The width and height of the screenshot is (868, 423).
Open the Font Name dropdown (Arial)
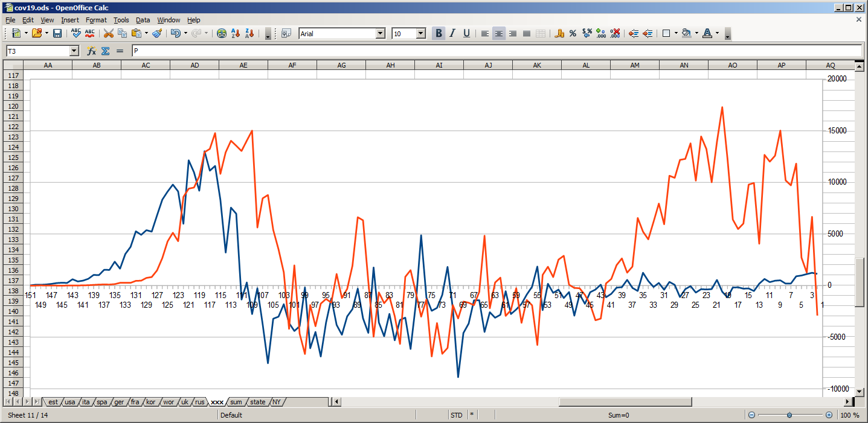point(381,34)
